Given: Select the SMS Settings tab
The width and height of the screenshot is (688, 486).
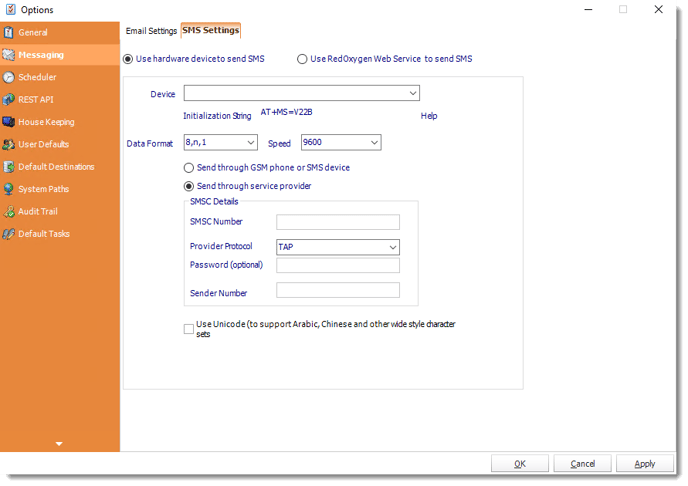Looking at the screenshot, I should click(x=211, y=30).
